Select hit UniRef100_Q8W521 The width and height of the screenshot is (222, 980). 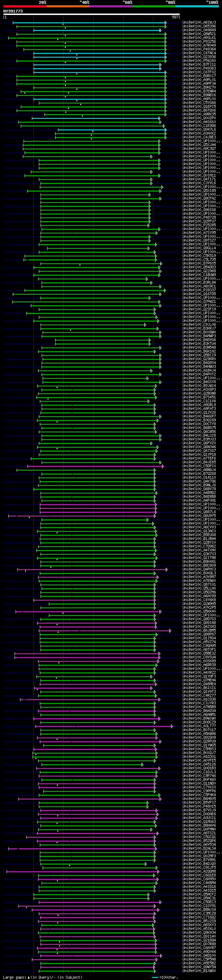tap(199, 34)
